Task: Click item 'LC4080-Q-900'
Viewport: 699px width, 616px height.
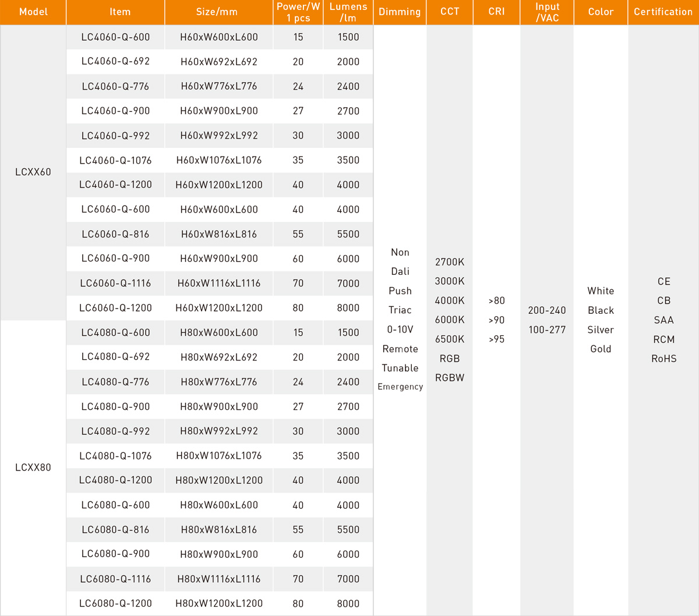Action: click(x=116, y=406)
